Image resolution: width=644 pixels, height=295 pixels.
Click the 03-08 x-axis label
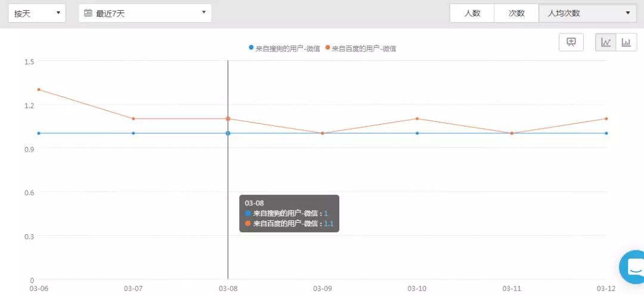click(x=228, y=288)
